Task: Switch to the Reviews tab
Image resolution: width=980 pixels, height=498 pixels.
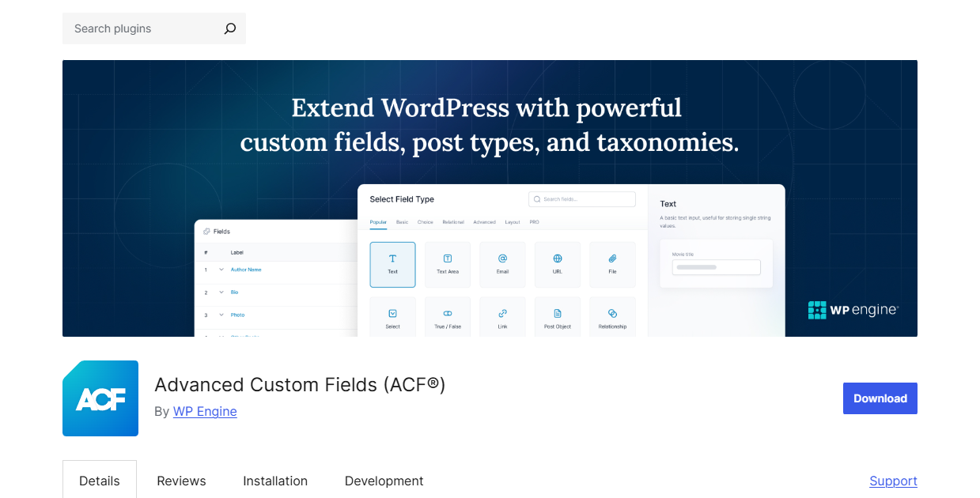Action: coord(181,481)
